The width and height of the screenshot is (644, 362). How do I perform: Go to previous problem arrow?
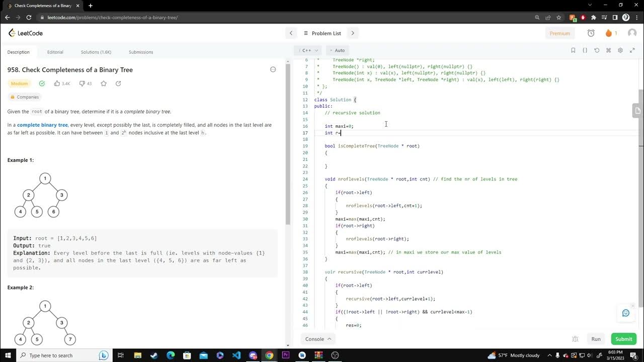pos(291,33)
